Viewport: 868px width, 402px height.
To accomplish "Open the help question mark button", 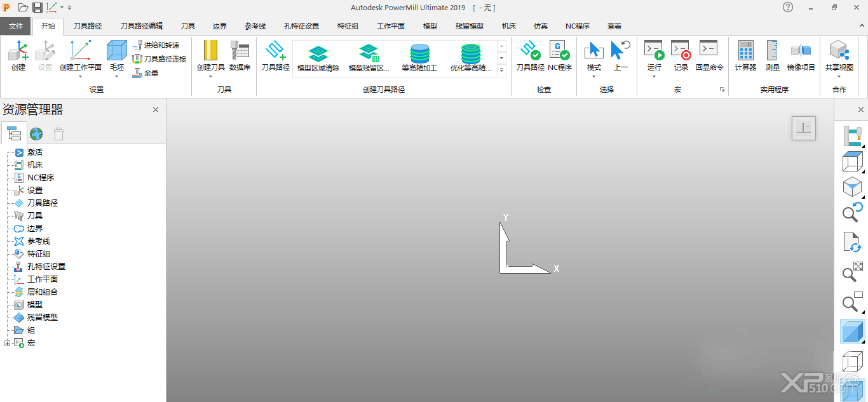I will click(788, 7).
